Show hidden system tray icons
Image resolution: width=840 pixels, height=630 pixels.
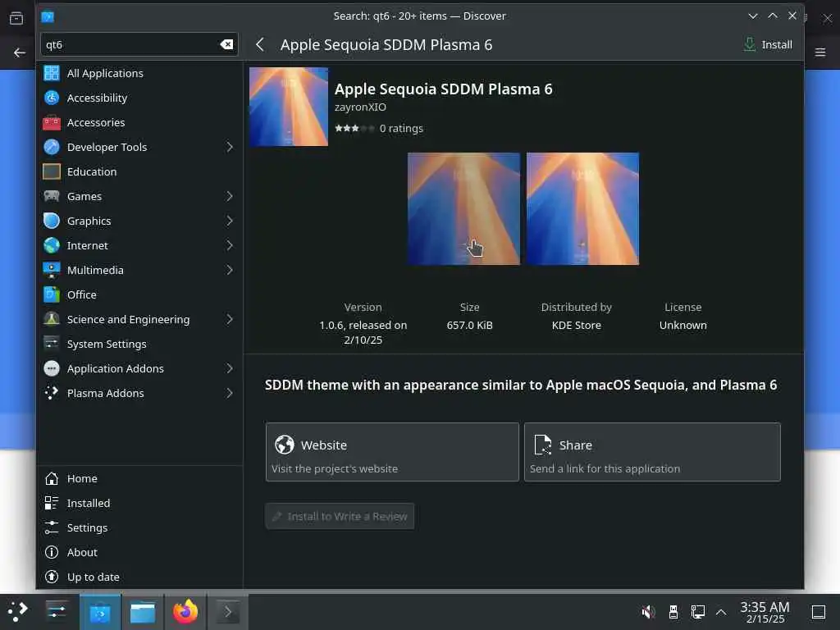click(x=721, y=611)
